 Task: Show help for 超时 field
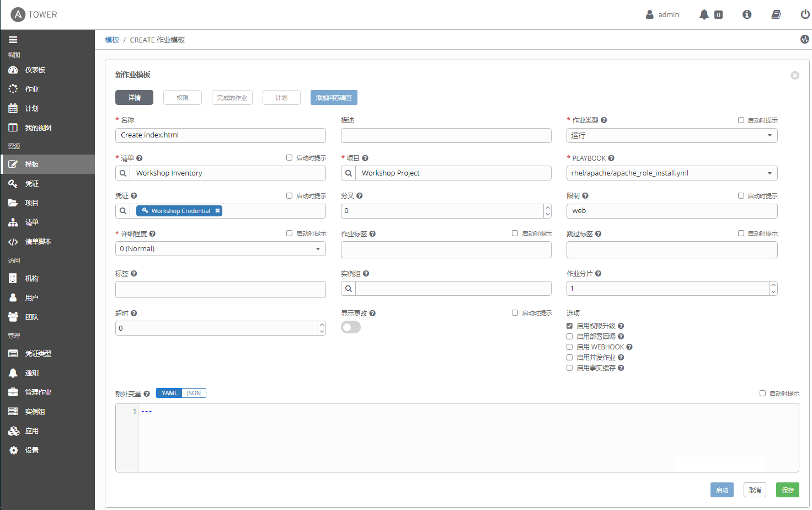(134, 313)
